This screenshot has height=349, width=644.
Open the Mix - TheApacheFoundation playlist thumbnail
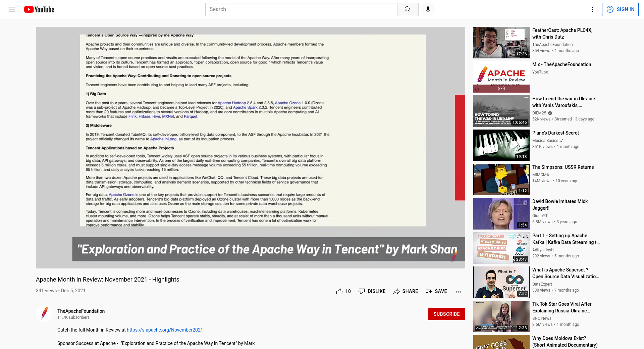[x=501, y=77]
